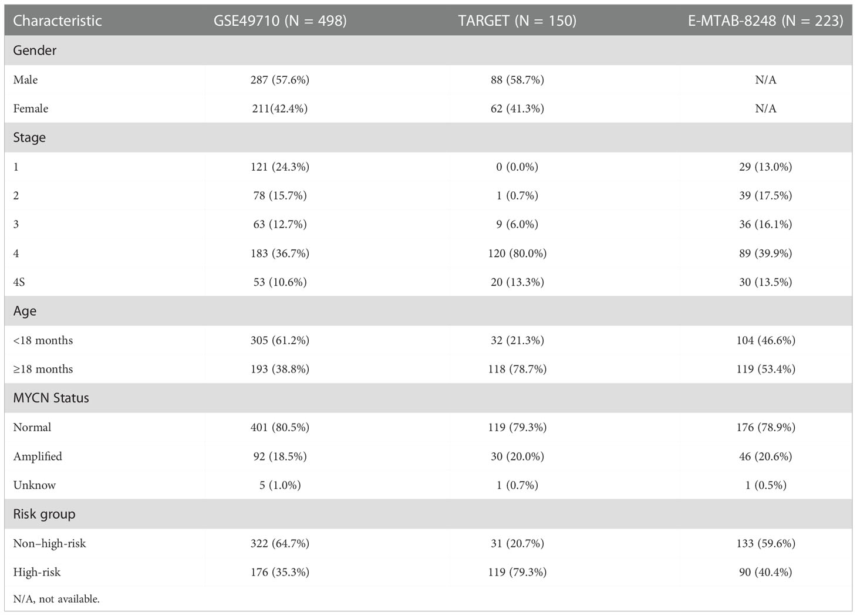Select the Male row label
This screenshot has width=857, height=616.
tap(25, 80)
